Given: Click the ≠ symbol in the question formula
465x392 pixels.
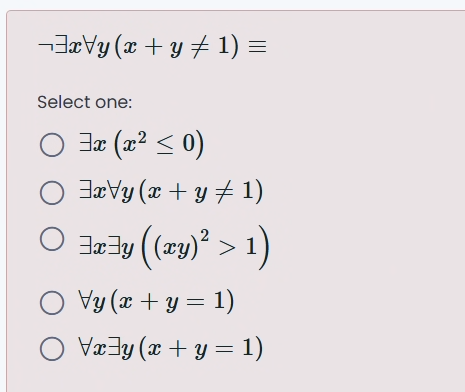Looking at the screenshot, I should (200, 47).
